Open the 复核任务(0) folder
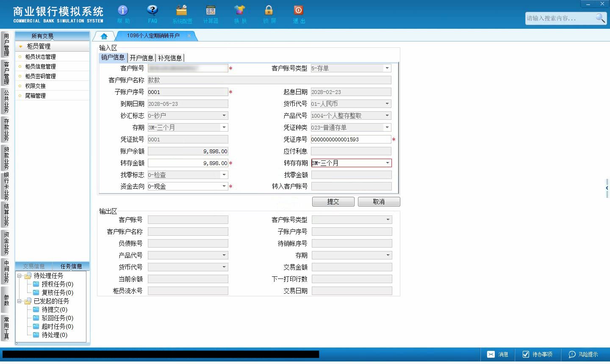Image resolution: width=610 pixels, height=364 pixels. [x=53, y=292]
